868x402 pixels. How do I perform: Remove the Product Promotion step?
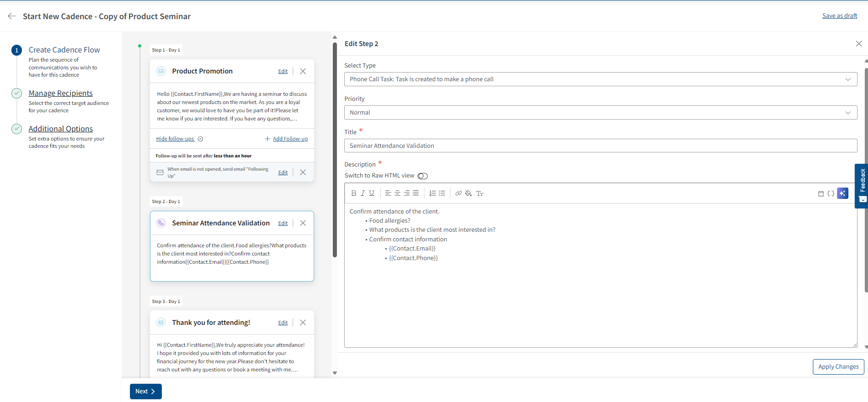click(303, 71)
